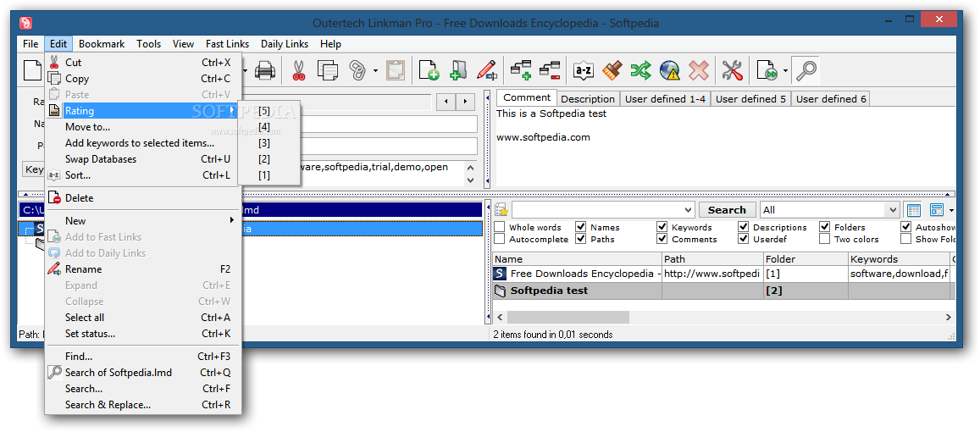The height and width of the screenshot is (432, 980).
Task: Select the Softpedia test result row
Action: [x=723, y=290]
